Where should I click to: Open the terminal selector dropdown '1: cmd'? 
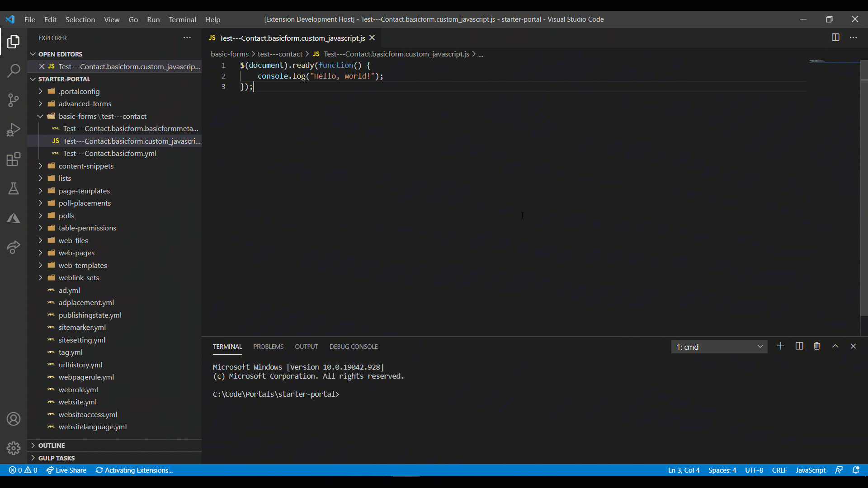[x=719, y=347]
